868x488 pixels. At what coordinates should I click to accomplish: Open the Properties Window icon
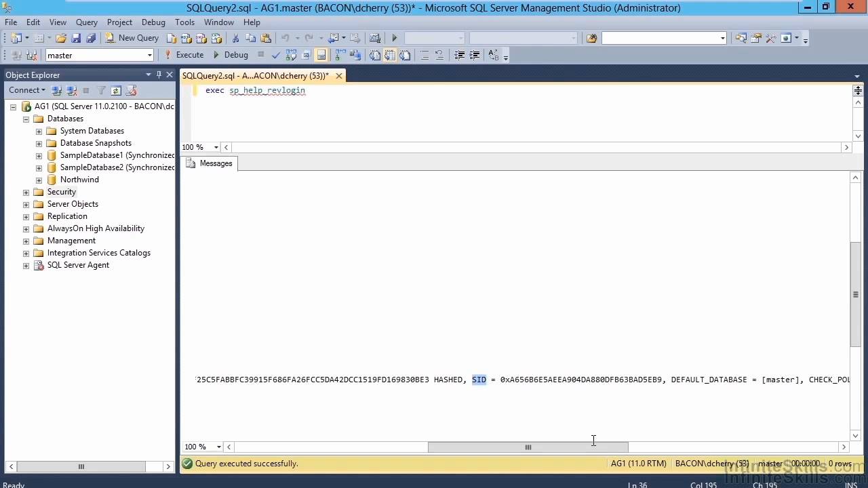click(755, 38)
